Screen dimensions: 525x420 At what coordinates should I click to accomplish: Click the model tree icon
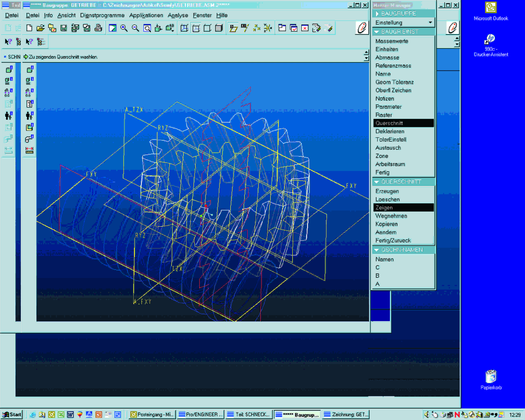[x=41, y=42]
